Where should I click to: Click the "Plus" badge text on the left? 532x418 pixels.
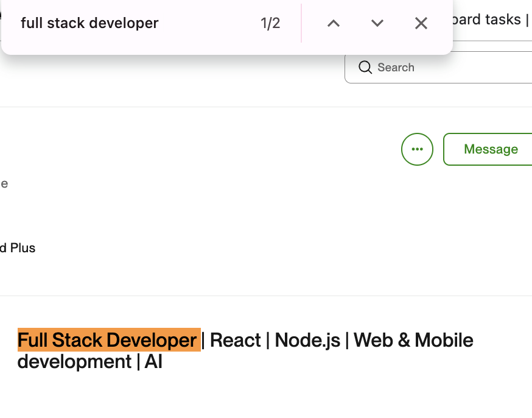[x=21, y=248]
